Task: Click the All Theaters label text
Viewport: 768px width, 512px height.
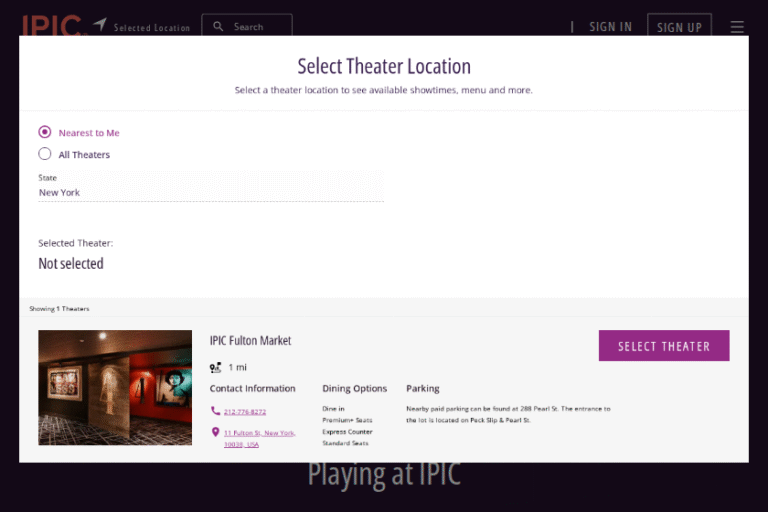Action: tap(84, 155)
